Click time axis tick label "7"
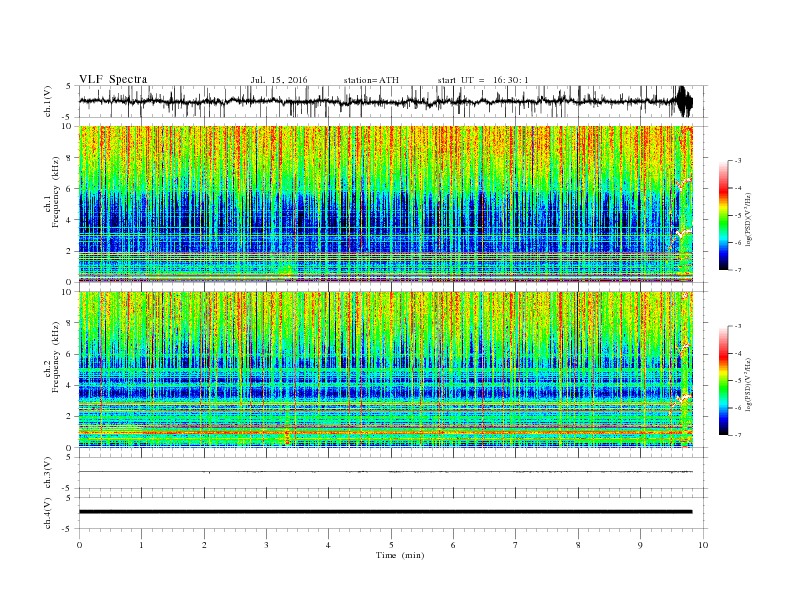Image resolution: width=792 pixels, height=612 pixels. tap(516, 545)
